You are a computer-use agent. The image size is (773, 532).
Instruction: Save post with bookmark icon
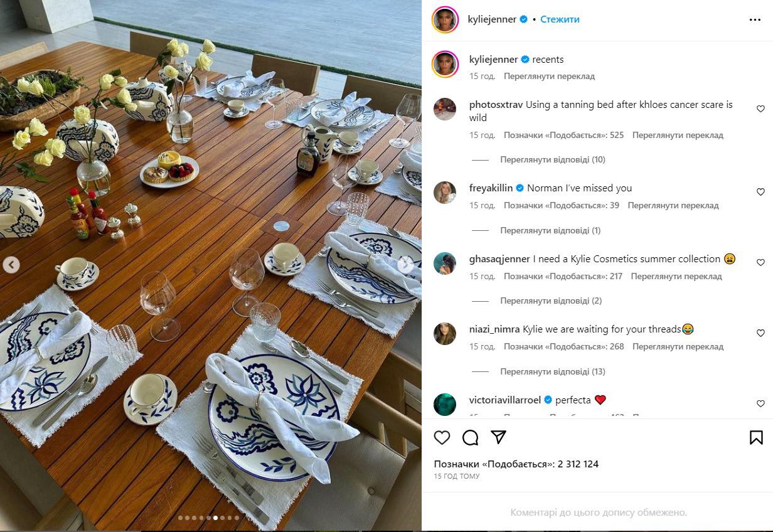click(x=756, y=437)
